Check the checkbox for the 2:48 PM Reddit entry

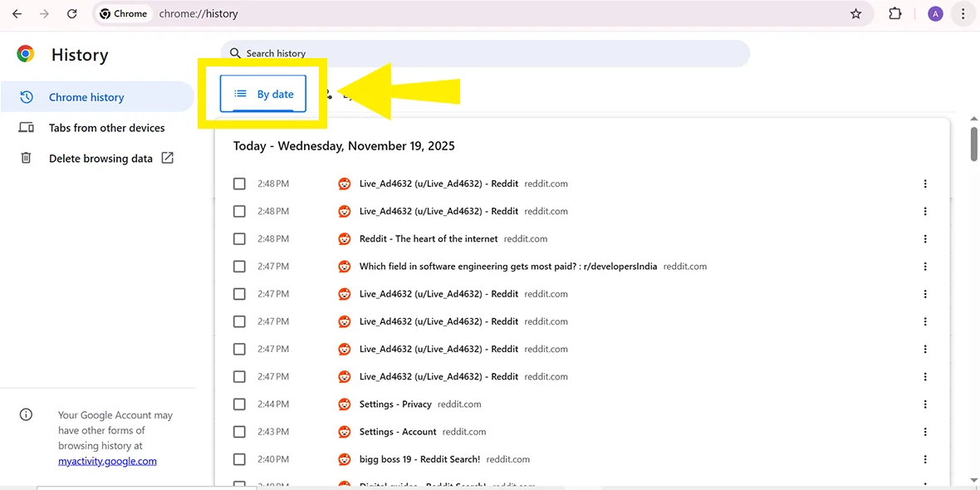[x=239, y=184]
